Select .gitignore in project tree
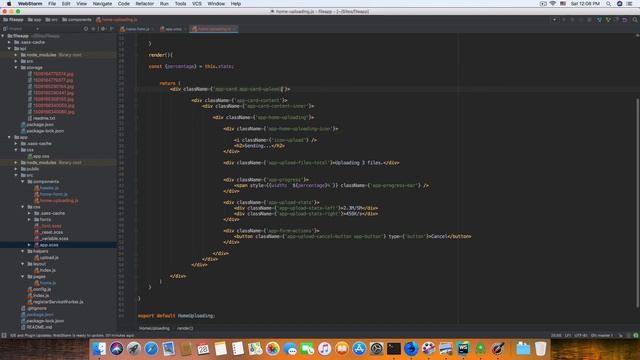Viewport: 640px width, 360px height. pyautogui.click(x=33, y=308)
